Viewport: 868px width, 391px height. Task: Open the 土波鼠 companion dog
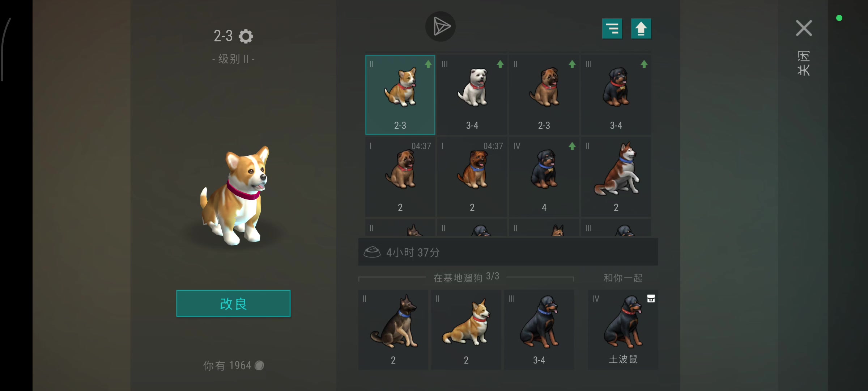[623, 329]
